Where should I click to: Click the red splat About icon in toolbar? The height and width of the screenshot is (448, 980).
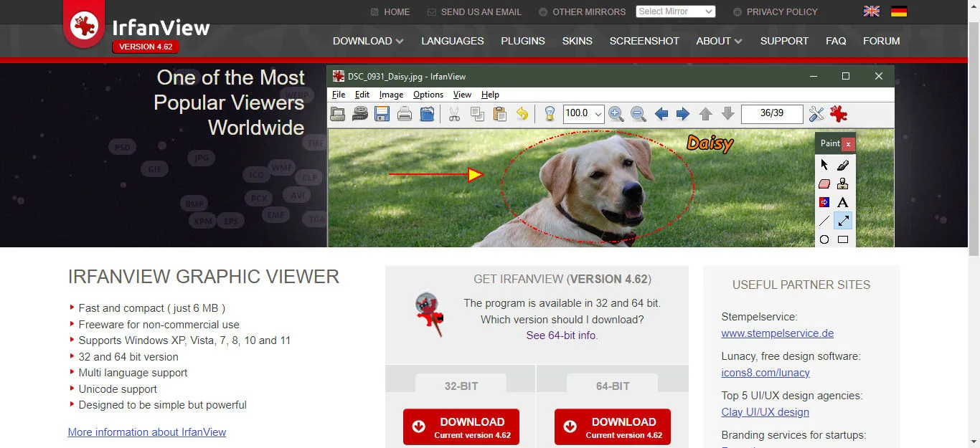[x=839, y=113]
